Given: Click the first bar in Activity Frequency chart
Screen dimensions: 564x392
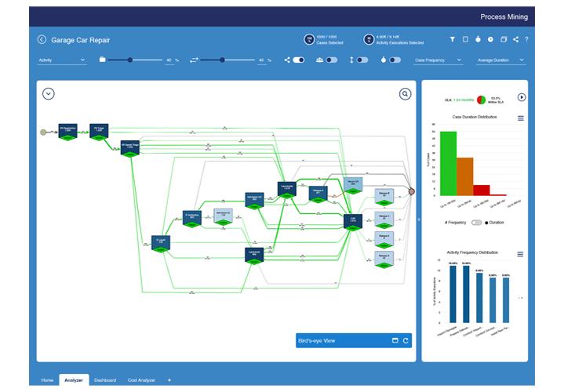Looking at the screenshot, I should [453, 294].
